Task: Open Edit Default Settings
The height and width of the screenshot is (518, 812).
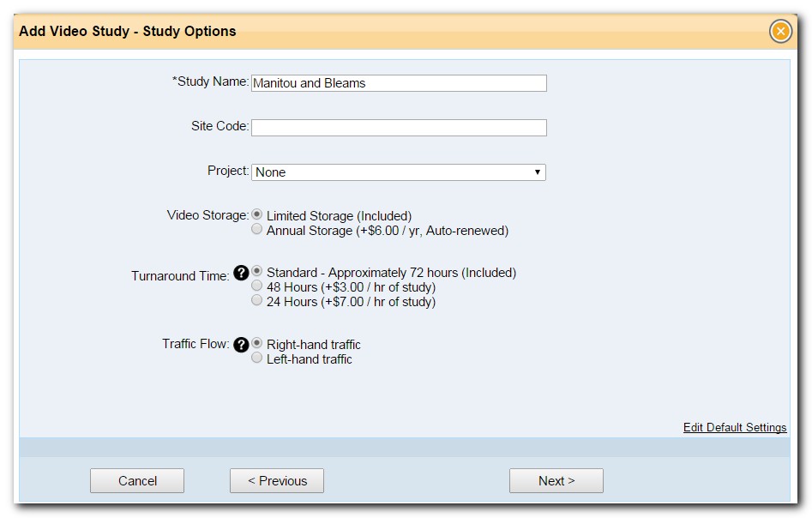Action: (734, 427)
